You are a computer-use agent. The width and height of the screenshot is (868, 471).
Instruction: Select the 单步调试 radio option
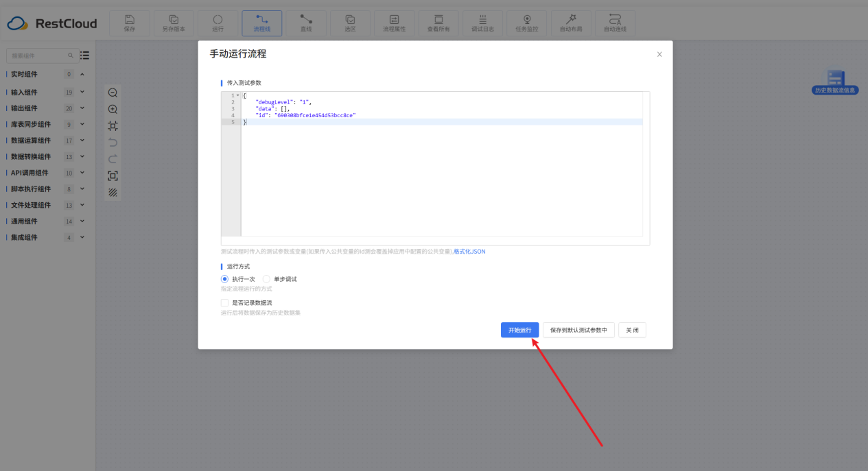[x=267, y=279]
